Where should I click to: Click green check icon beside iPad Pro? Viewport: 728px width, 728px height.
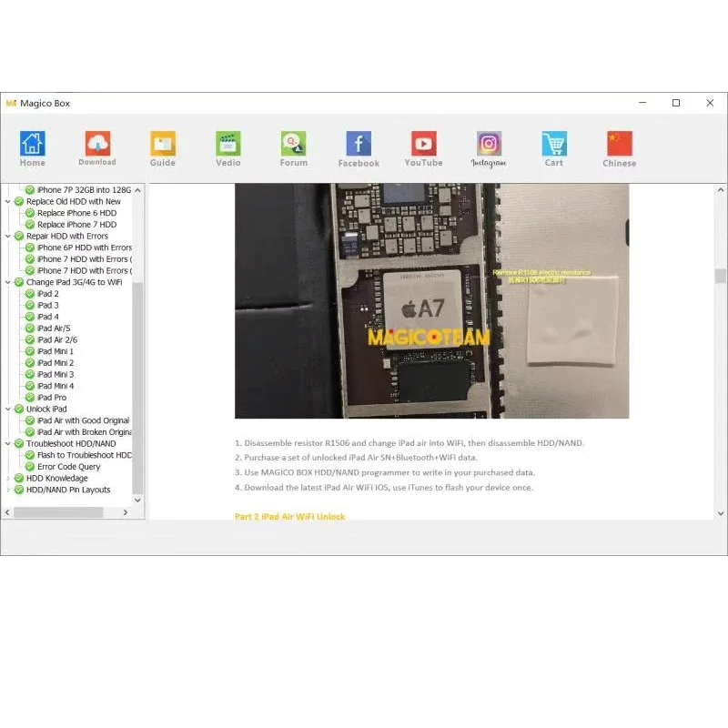(30, 398)
